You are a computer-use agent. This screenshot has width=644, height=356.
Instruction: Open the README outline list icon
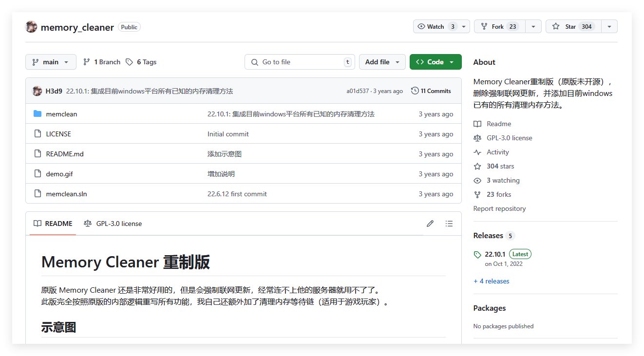[449, 224]
